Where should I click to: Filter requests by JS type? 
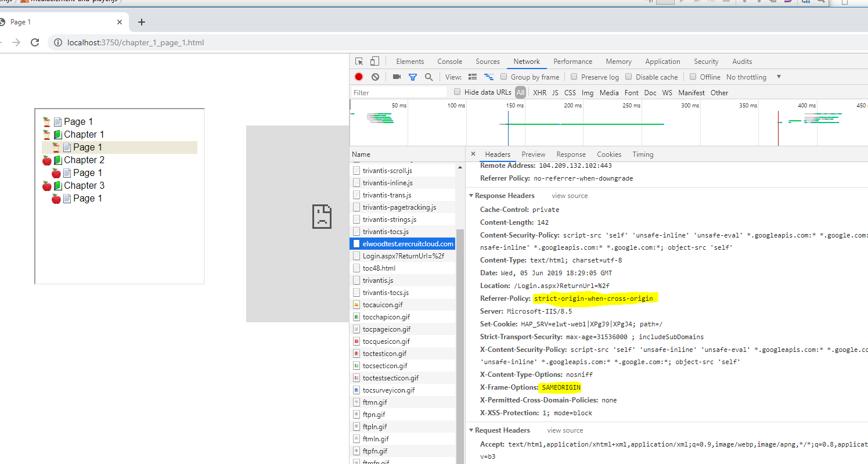[x=556, y=92]
